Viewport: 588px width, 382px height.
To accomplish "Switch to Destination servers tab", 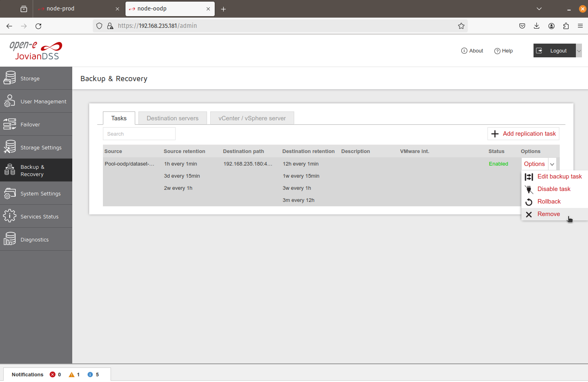I will [173, 118].
